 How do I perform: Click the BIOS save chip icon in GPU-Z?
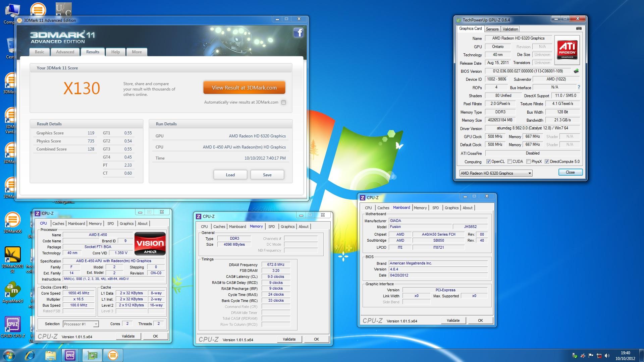pos(576,71)
